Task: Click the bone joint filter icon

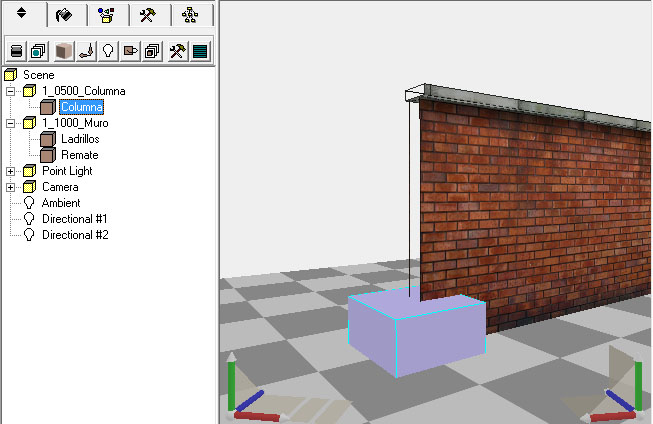Action: click(x=86, y=49)
